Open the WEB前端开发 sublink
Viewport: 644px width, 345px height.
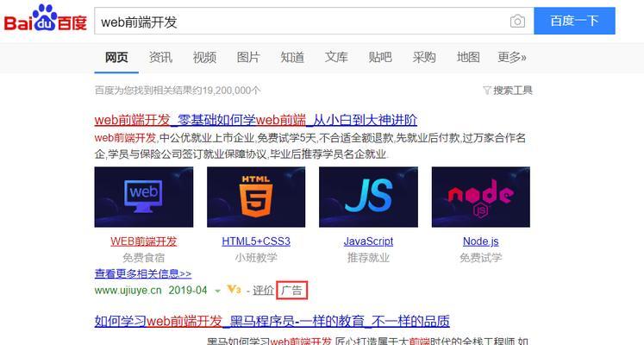pos(143,241)
